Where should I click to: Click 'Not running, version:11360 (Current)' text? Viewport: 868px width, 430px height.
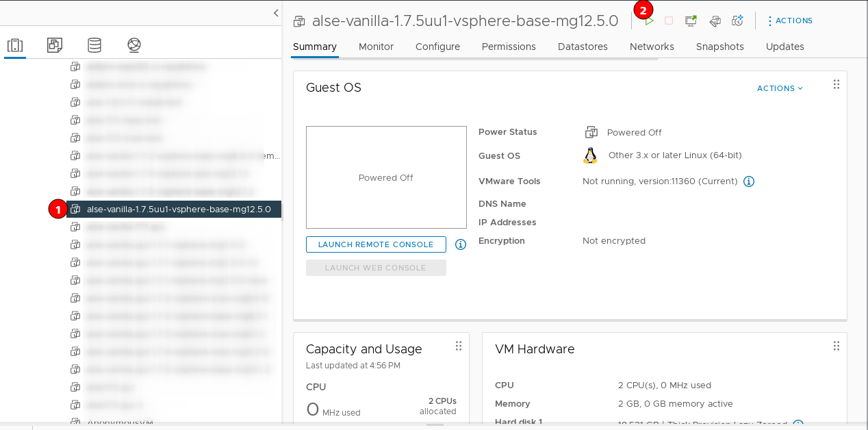point(660,181)
